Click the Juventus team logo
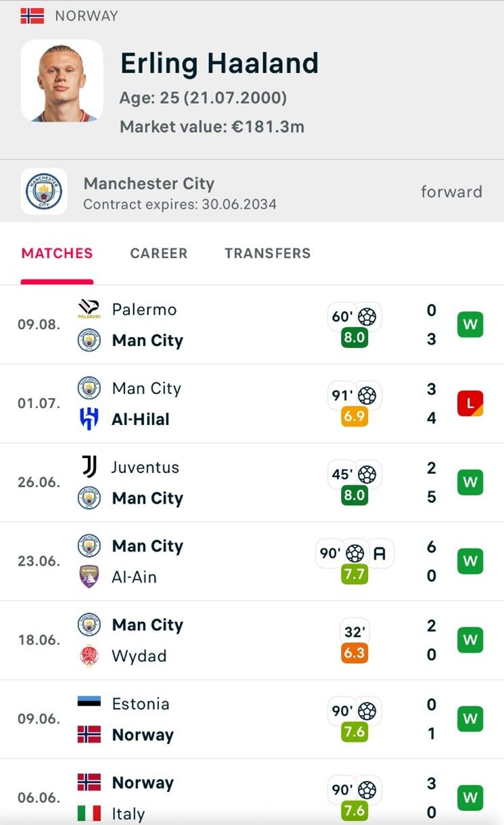 89,467
